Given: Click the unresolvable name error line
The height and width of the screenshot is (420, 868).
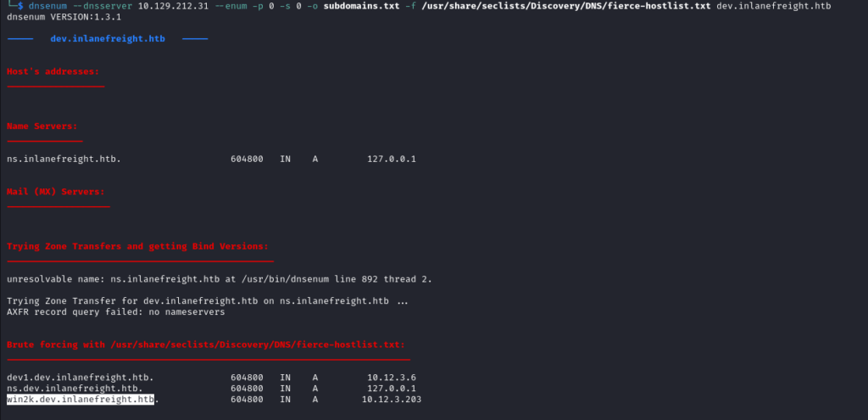Looking at the screenshot, I should point(220,279).
